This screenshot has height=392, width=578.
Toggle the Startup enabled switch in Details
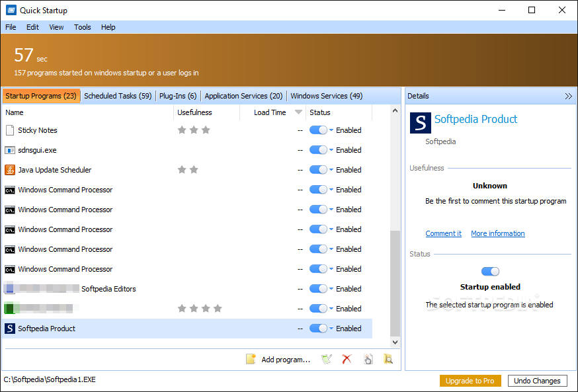(x=490, y=272)
